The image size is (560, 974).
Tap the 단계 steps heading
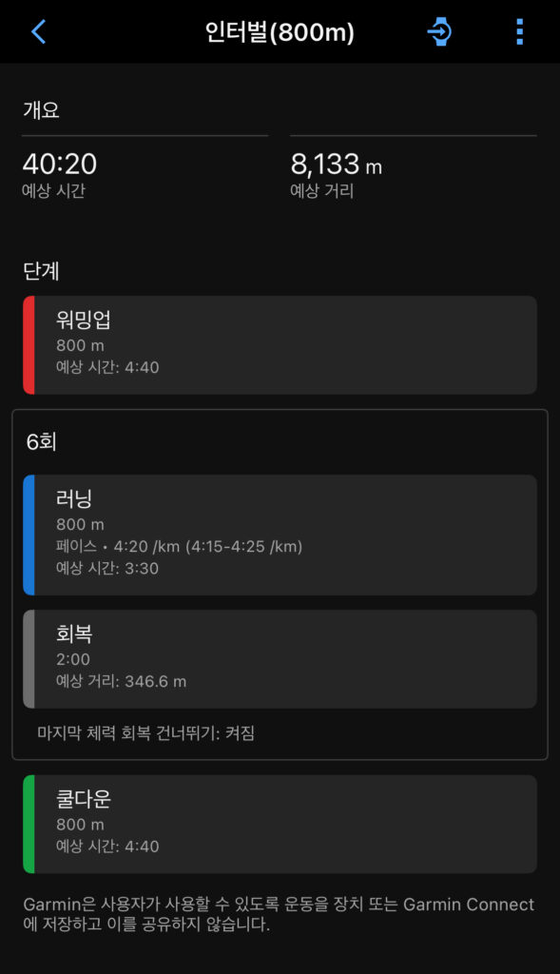(41, 271)
